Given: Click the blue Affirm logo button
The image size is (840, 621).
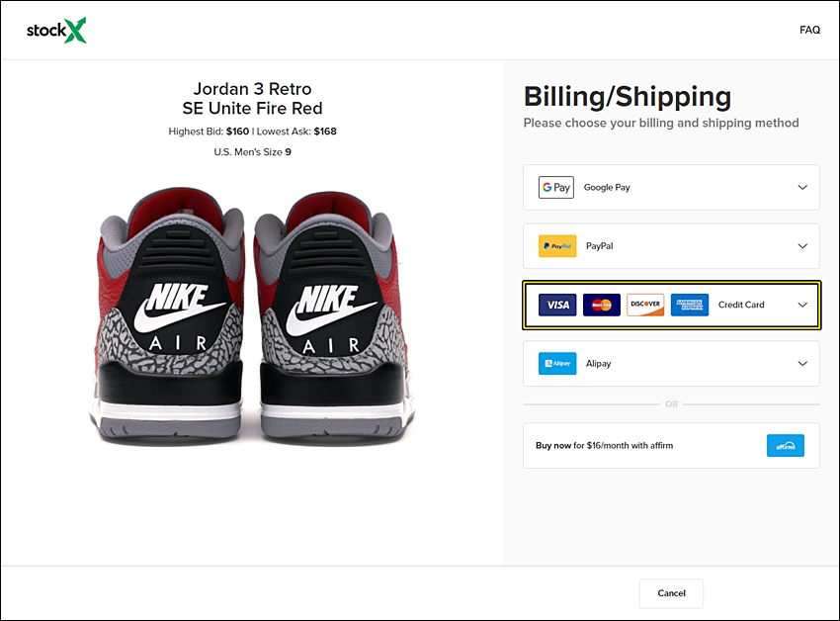Looking at the screenshot, I should click(x=786, y=446).
